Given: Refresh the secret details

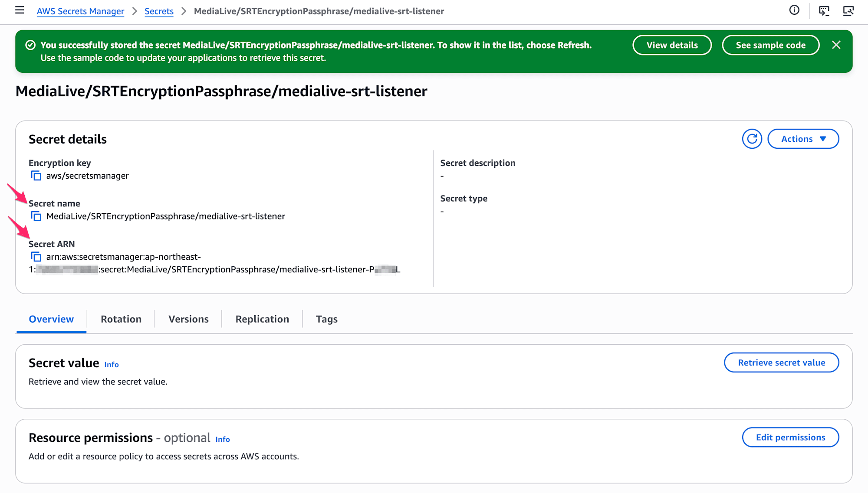Looking at the screenshot, I should (x=752, y=139).
